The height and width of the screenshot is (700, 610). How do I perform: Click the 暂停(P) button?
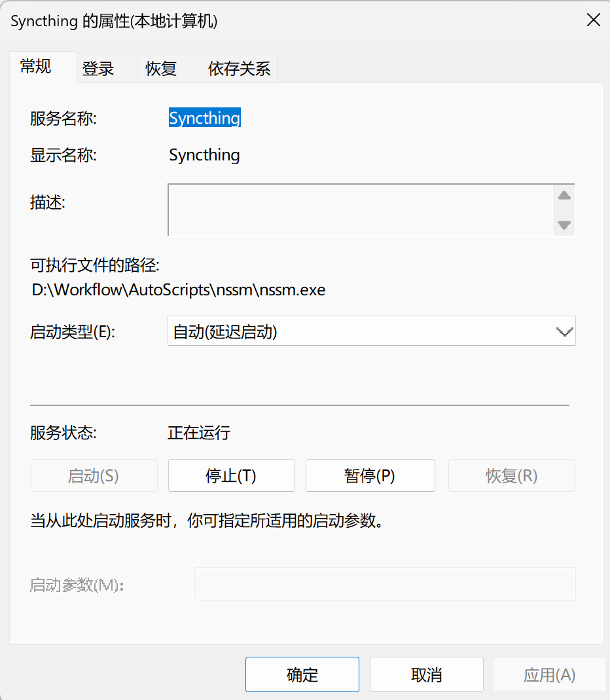[370, 475]
